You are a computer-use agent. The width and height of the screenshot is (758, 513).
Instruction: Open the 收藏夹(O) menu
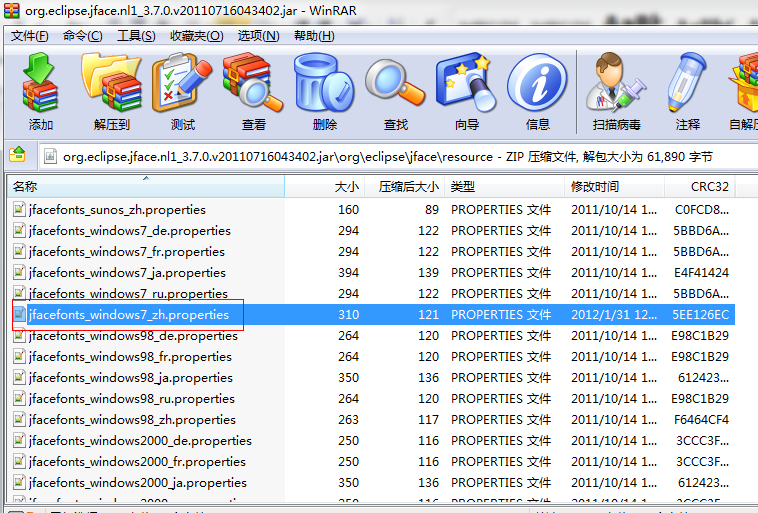197,36
